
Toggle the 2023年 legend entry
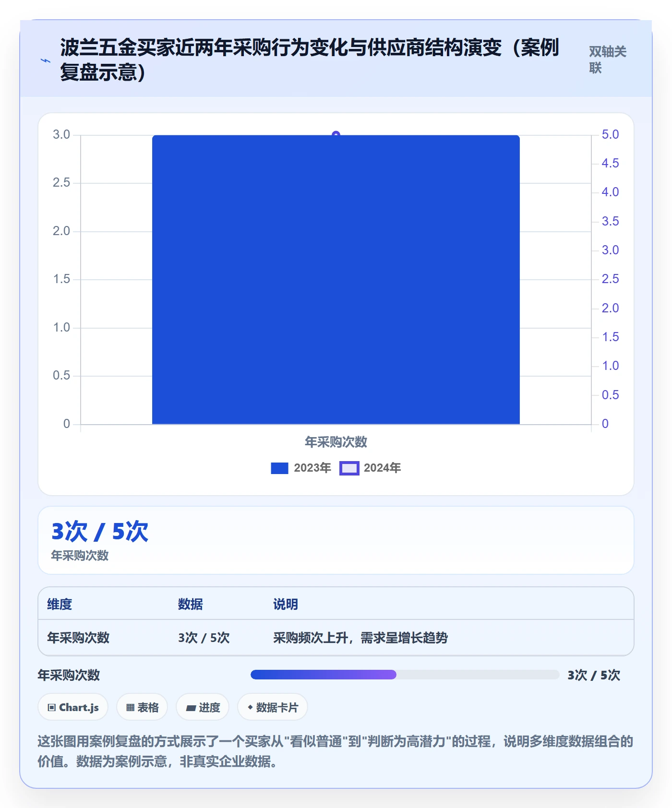point(301,468)
